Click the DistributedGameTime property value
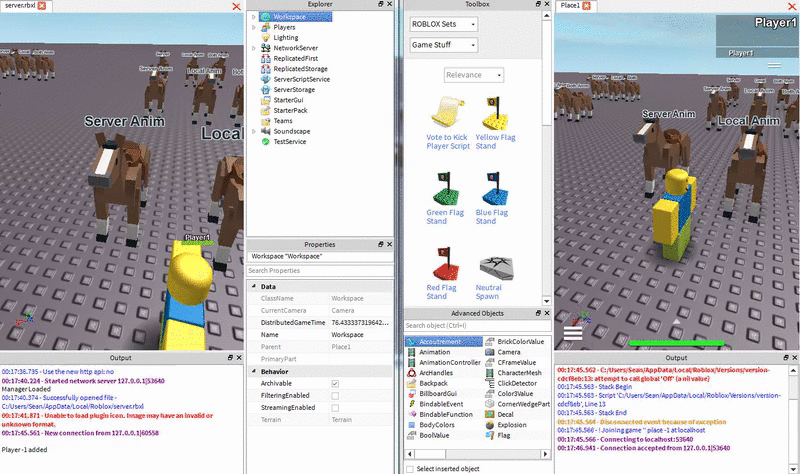 point(361,322)
